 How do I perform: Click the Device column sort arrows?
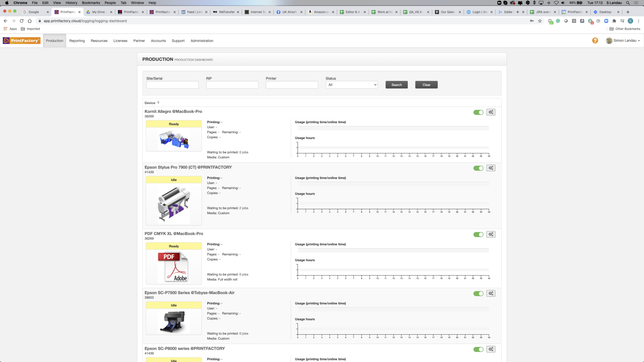[158, 102]
